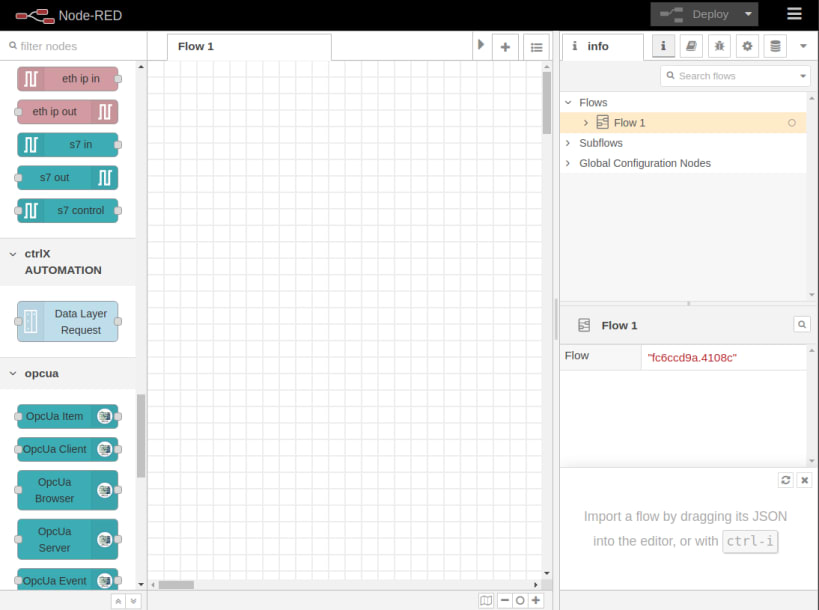Open the debug messages sidebar
This screenshot has width=819, height=610.
coord(719,46)
